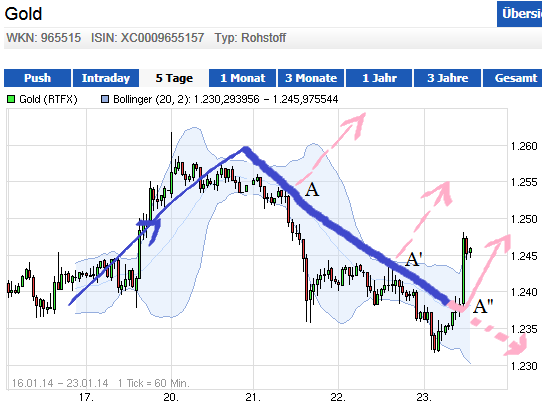Click the 23. date axis label

[423, 397]
